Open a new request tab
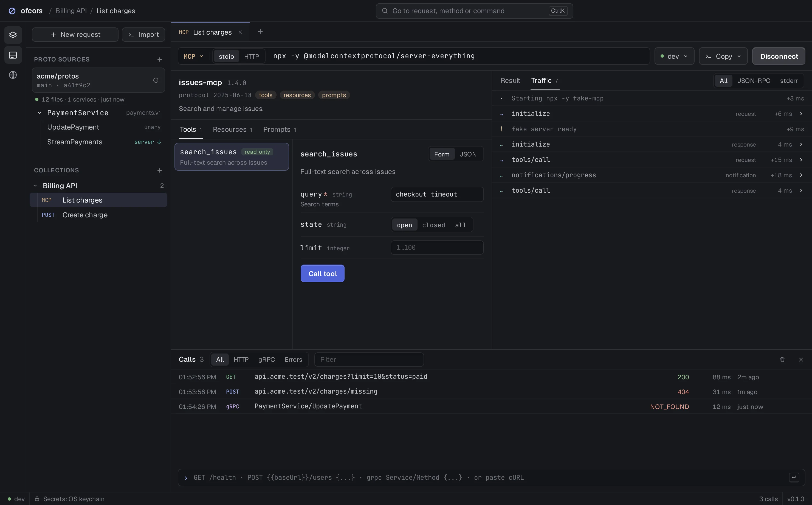 click(x=260, y=32)
